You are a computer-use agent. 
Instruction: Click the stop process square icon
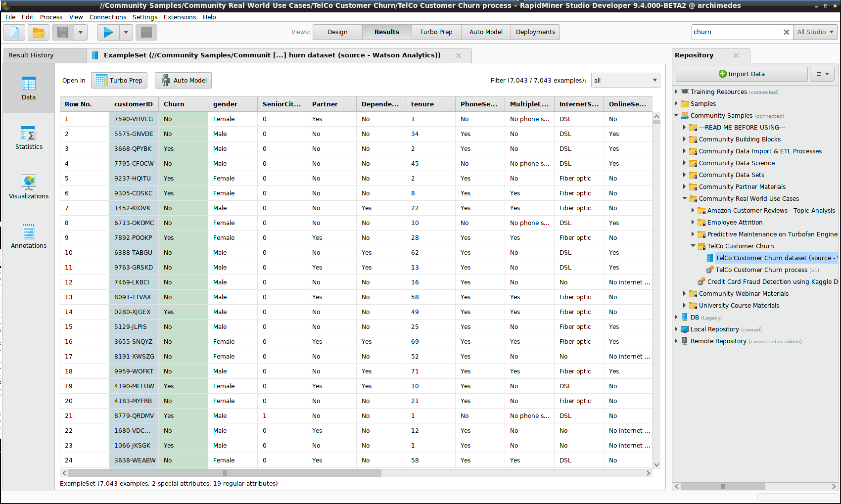point(146,32)
